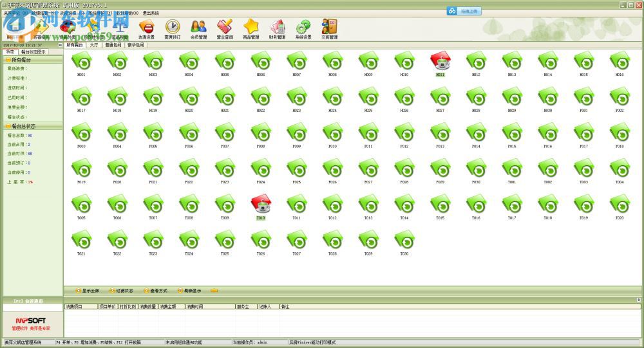The image size is (644, 348).
Task: Select table T026
Action: coord(261,243)
